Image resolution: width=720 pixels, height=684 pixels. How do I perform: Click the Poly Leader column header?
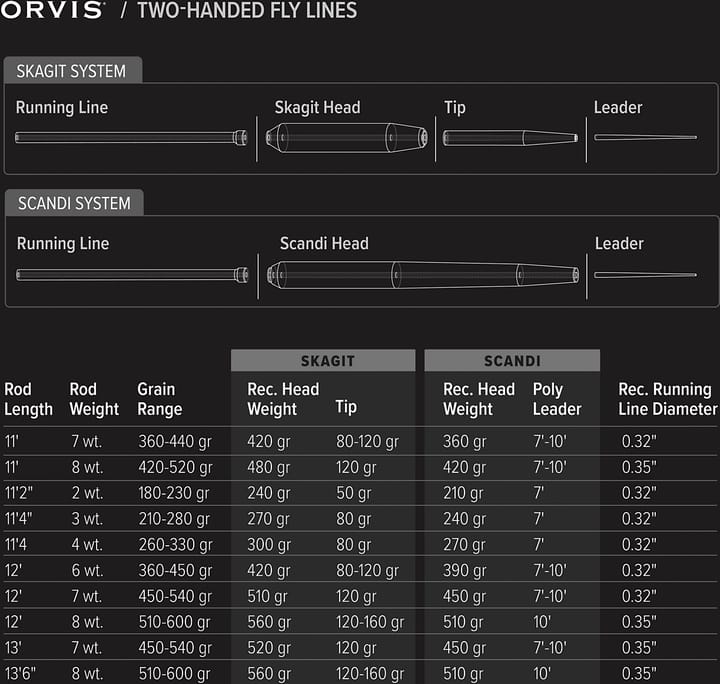point(557,399)
